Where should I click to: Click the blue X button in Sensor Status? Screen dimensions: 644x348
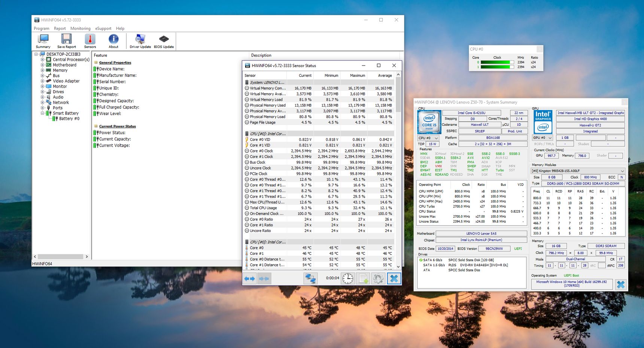(x=394, y=278)
